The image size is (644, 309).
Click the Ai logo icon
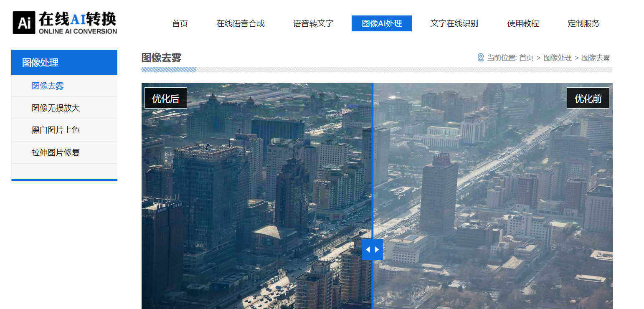coord(24,23)
